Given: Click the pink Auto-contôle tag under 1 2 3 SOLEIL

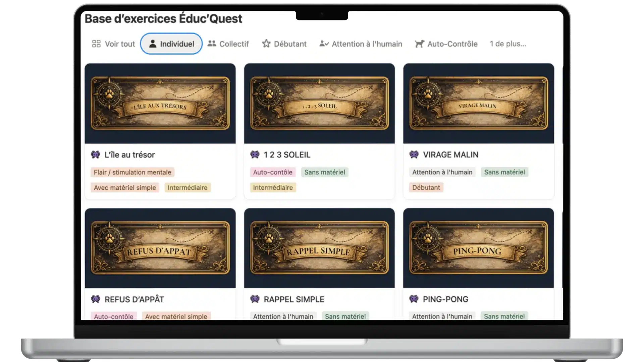Looking at the screenshot, I should coord(272,172).
